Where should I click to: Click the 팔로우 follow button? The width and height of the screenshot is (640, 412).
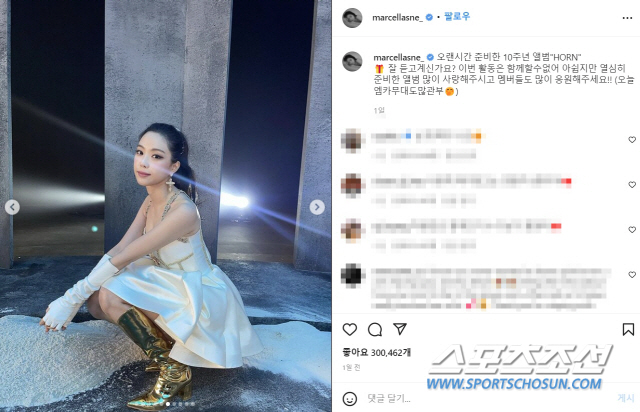457,17
